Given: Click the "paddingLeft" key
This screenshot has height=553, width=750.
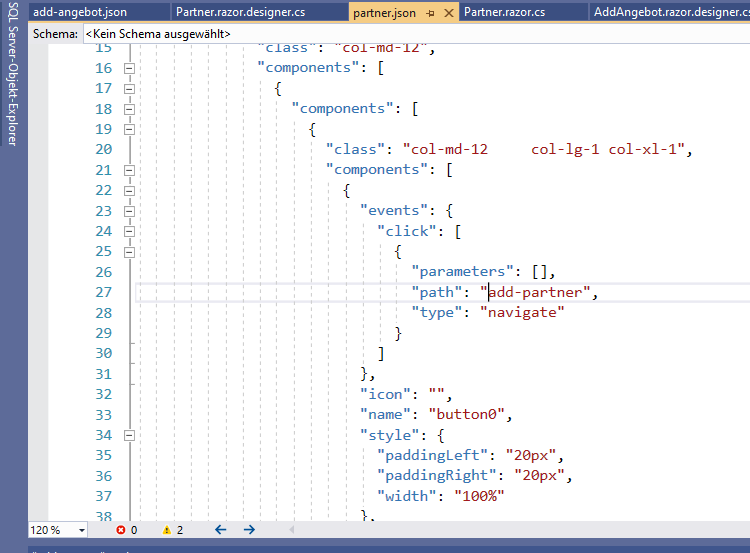Looking at the screenshot, I should coord(432,455).
